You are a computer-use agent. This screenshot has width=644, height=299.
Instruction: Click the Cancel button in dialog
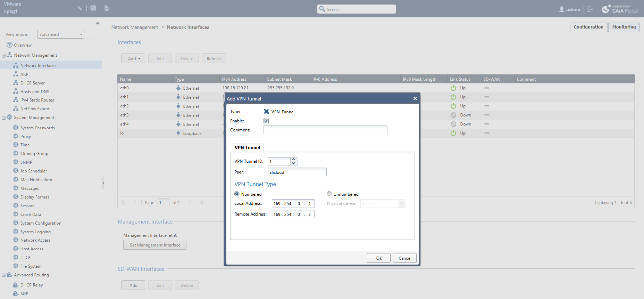[404, 258]
